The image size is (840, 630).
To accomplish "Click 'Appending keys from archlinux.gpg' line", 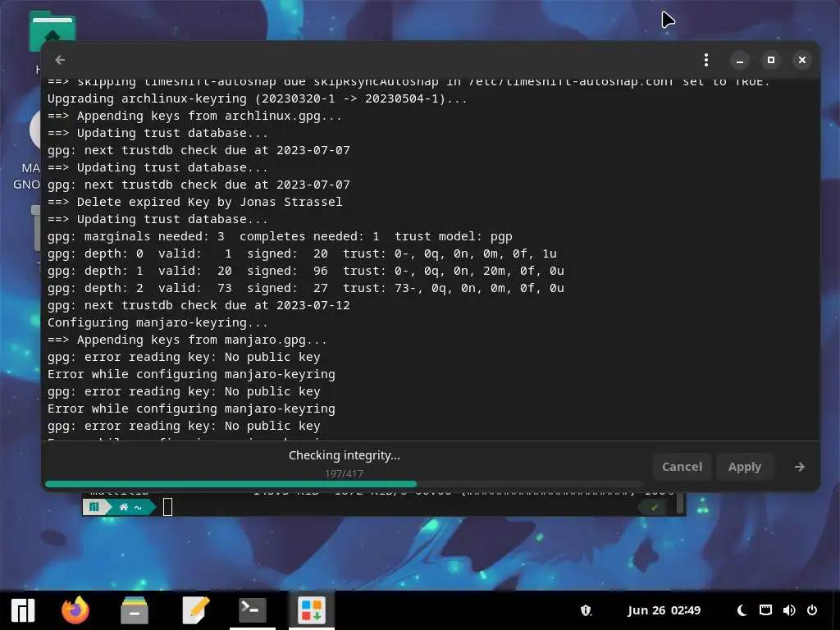I will (x=194, y=116).
